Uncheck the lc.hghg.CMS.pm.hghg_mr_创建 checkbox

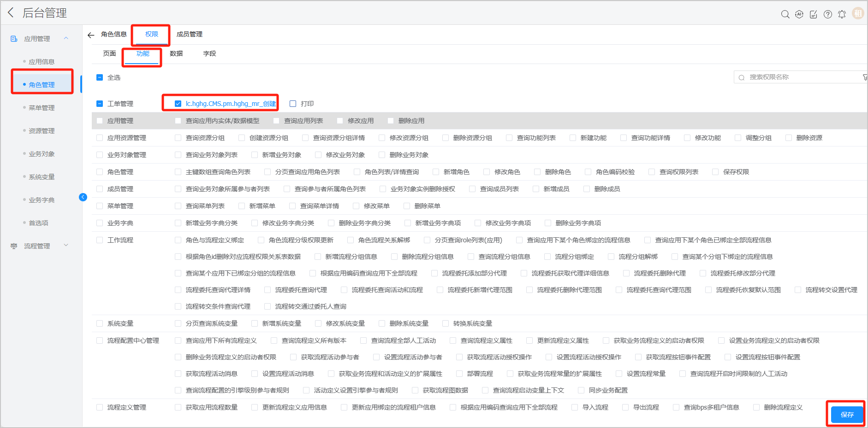point(178,104)
